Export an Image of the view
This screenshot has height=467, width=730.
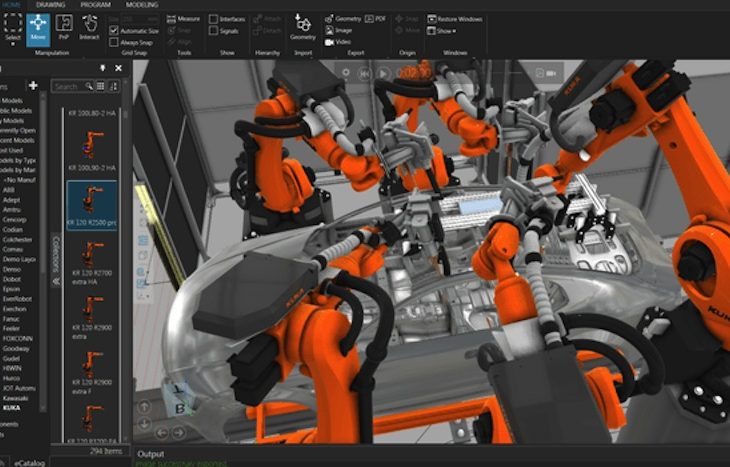coord(338,30)
